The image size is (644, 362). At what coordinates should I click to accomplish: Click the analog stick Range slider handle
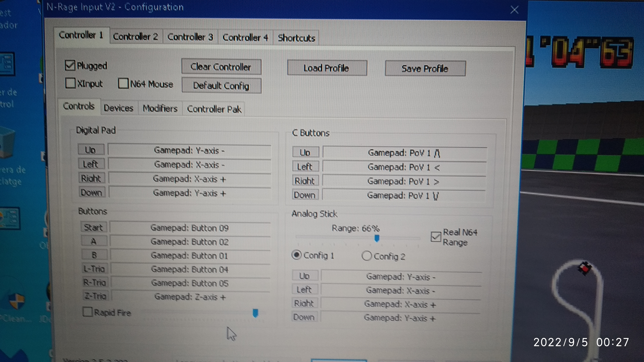377,238
